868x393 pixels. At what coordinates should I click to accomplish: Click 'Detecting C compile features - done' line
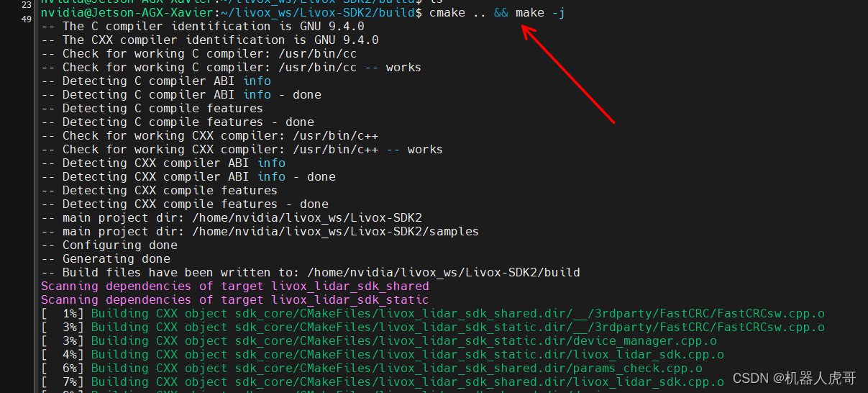click(178, 122)
